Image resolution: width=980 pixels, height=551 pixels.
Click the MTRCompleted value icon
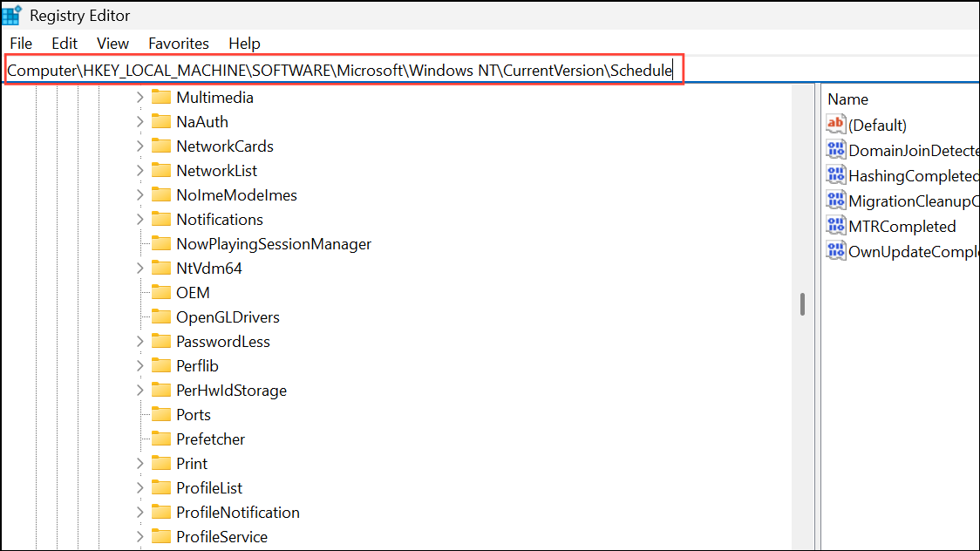pos(835,226)
